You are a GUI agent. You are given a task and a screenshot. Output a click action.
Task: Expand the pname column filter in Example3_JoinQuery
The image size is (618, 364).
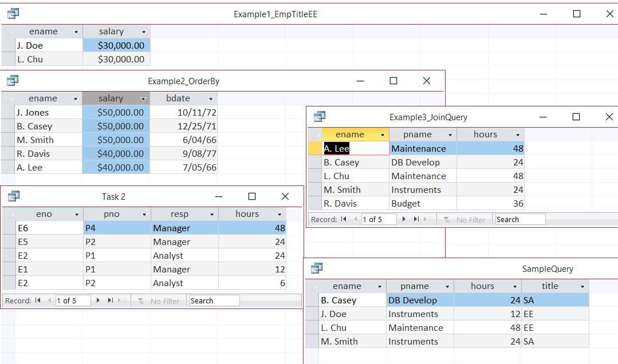[450, 135]
